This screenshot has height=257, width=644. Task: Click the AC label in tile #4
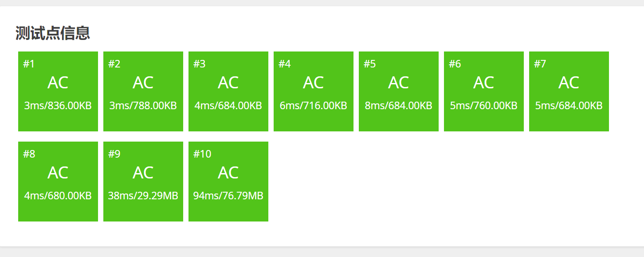pyautogui.click(x=314, y=83)
